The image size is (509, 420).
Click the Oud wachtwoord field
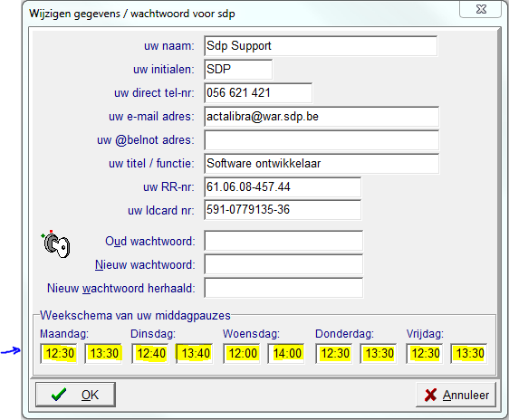coord(283,241)
